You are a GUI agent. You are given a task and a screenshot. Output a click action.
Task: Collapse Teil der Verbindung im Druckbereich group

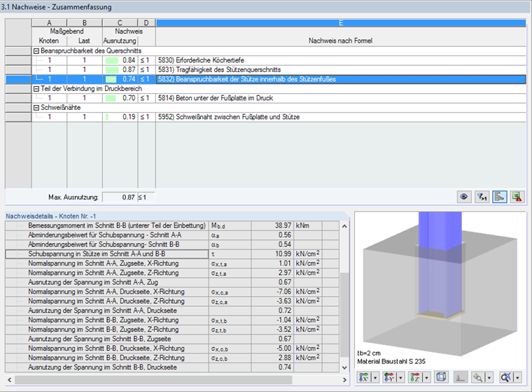point(36,89)
